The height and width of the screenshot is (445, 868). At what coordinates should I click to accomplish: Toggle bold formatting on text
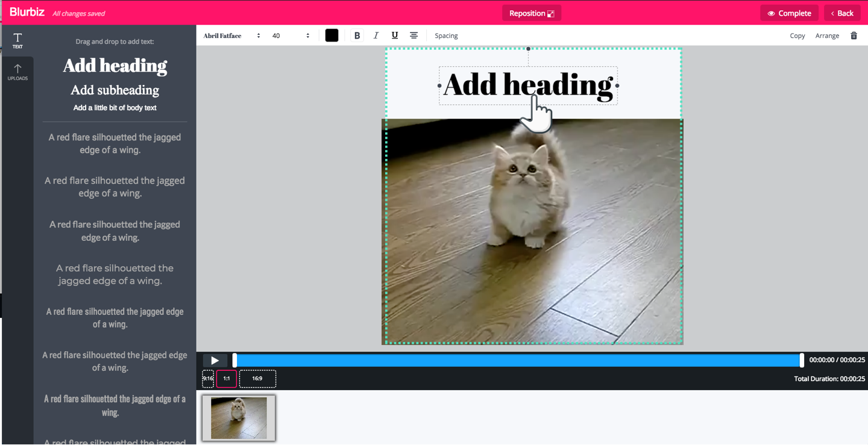357,36
